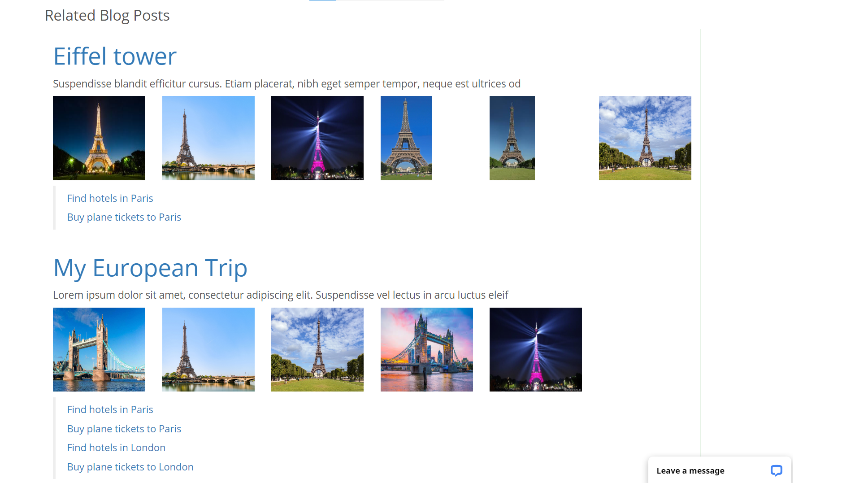Select the pink-lit Eiffel tower light show image
Screen dimensions: 868x483
click(317, 138)
